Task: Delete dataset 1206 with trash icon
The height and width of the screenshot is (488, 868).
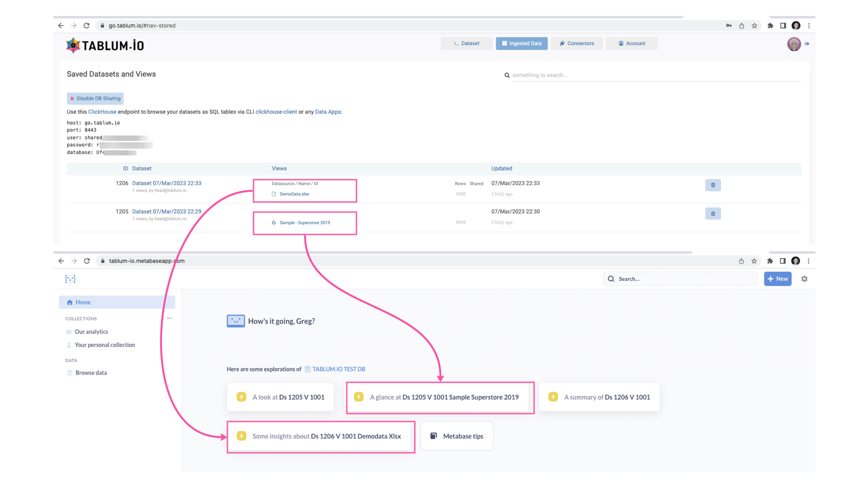Action: (x=713, y=185)
